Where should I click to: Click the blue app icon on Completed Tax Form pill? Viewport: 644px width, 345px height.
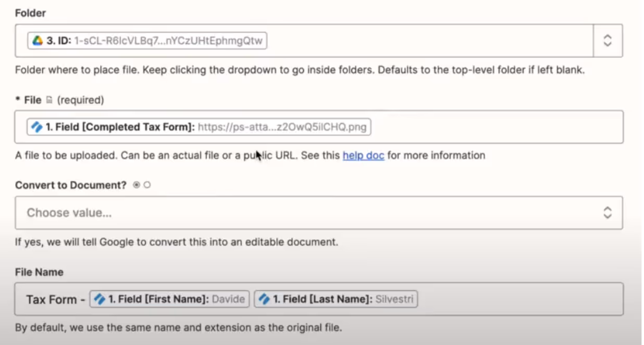tap(36, 126)
